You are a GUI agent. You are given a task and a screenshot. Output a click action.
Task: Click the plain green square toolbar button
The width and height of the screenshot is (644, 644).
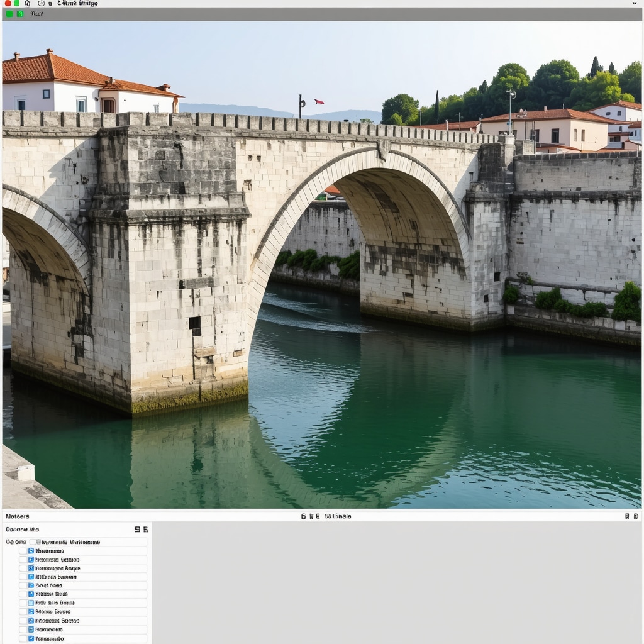point(9,14)
